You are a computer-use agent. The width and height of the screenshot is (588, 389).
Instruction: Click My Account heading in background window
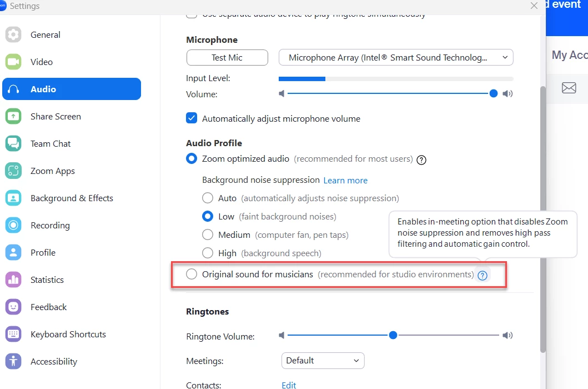point(570,55)
